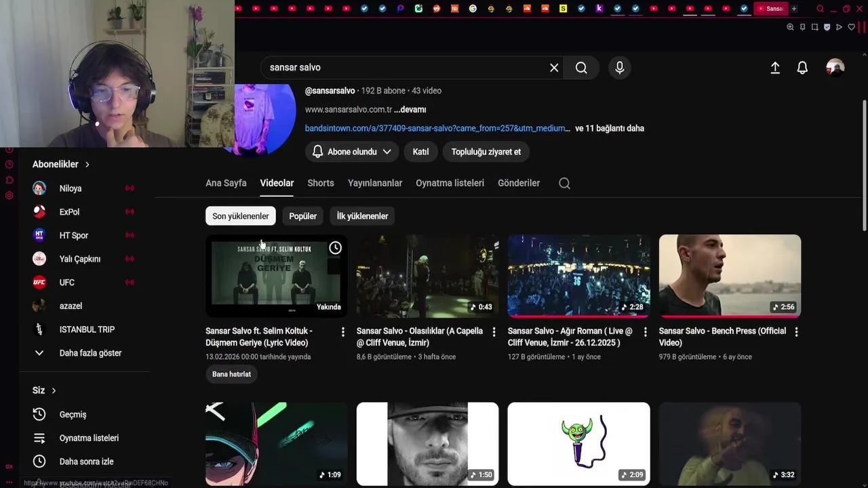
Task: Open the Abone olundu subscription dropdown
Action: tap(351, 152)
